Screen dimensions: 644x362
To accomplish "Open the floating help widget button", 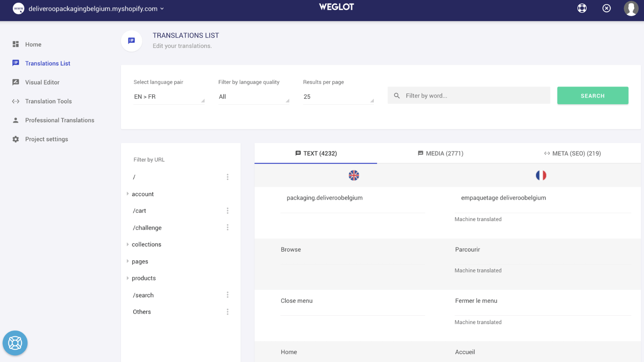I will point(15,343).
